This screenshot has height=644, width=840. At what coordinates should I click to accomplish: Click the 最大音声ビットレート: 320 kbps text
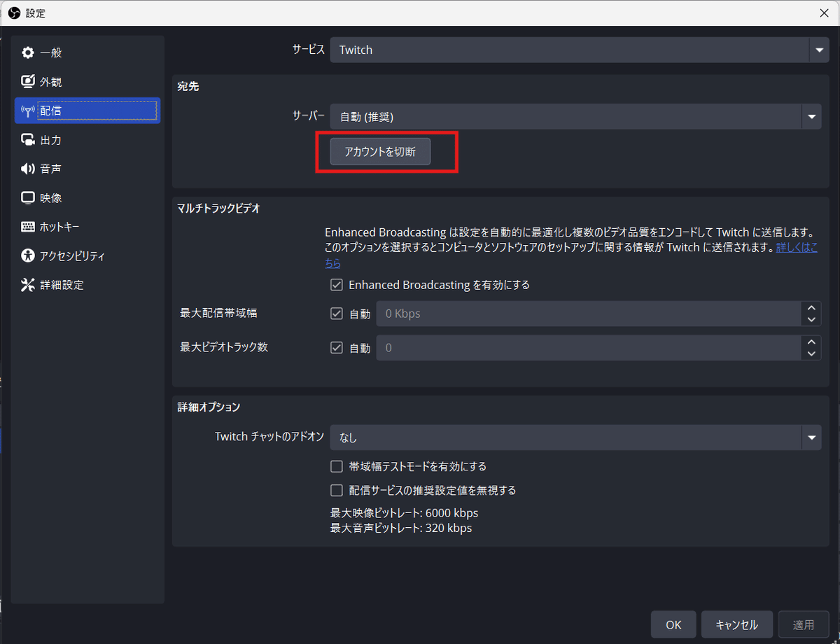click(401, 528)
